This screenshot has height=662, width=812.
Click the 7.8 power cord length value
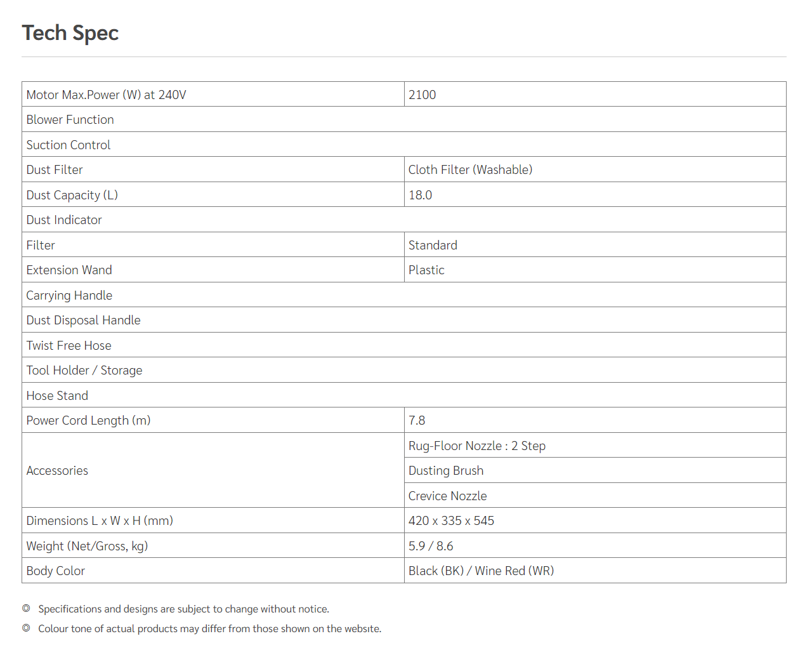(x=417, y=420)
